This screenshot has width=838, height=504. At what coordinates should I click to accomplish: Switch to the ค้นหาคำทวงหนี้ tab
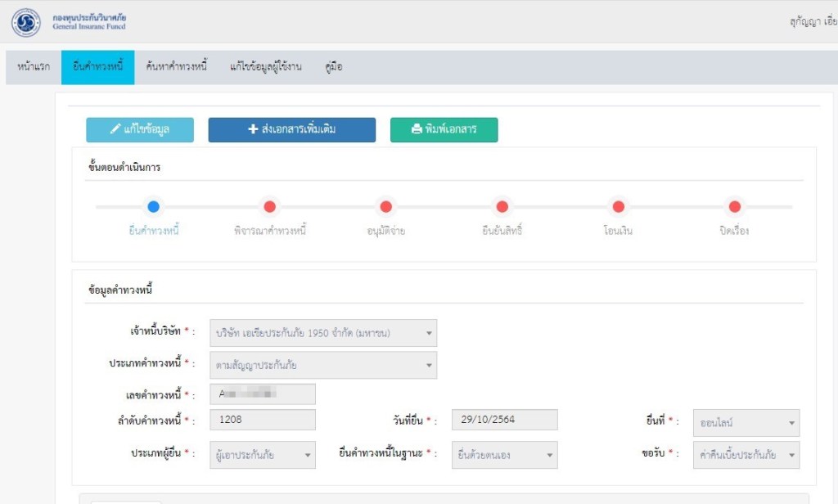pyautogui.click(x=177, y=67)
